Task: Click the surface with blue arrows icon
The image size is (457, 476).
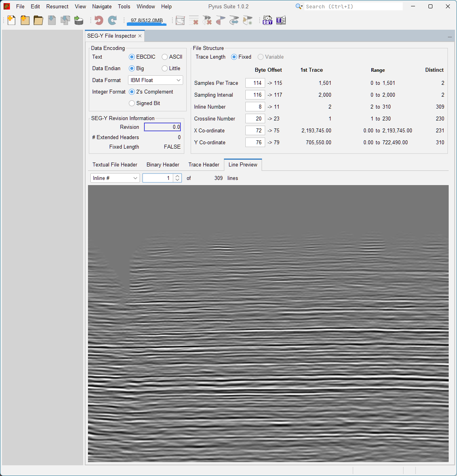Action: (234, 20)
